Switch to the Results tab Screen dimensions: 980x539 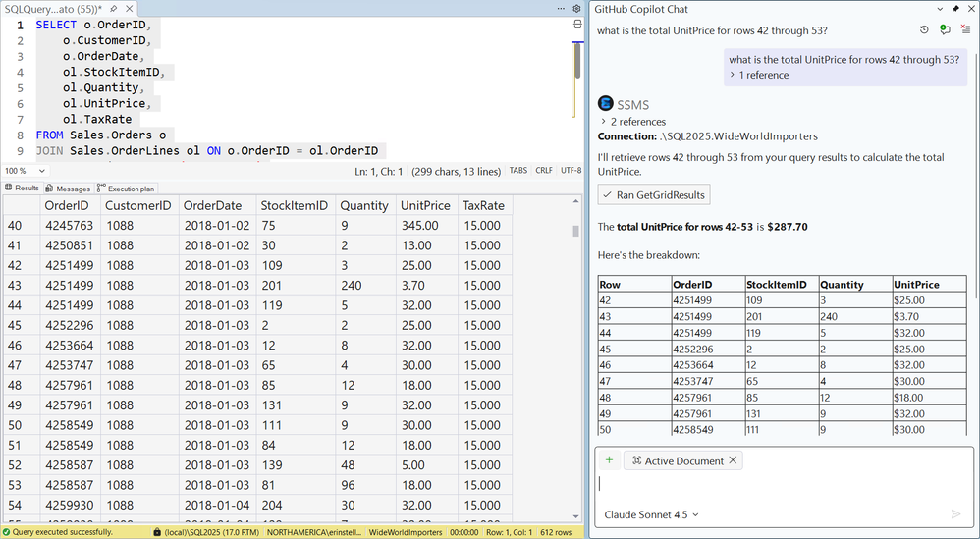[22, 188]
